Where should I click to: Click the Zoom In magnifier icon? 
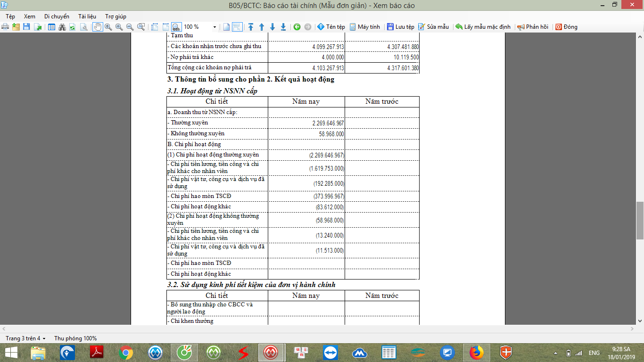[x=119, y=27]
